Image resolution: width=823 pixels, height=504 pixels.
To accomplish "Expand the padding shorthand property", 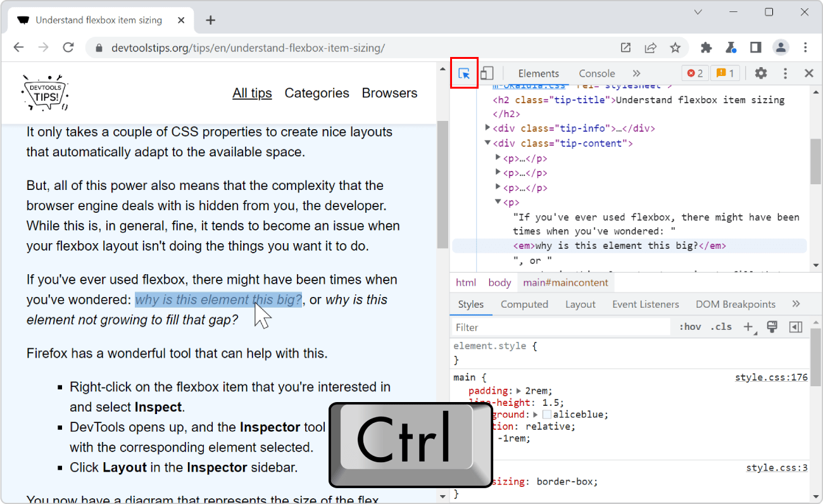I will (x=519, y=391).
